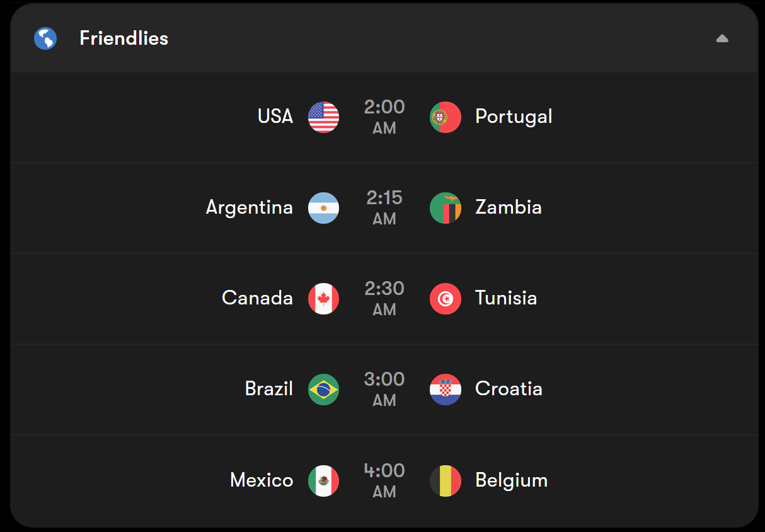Click the Mexico flag icon
Viewport: 765px width, 532px height.
pyautogui.click(x=323, y=481)
